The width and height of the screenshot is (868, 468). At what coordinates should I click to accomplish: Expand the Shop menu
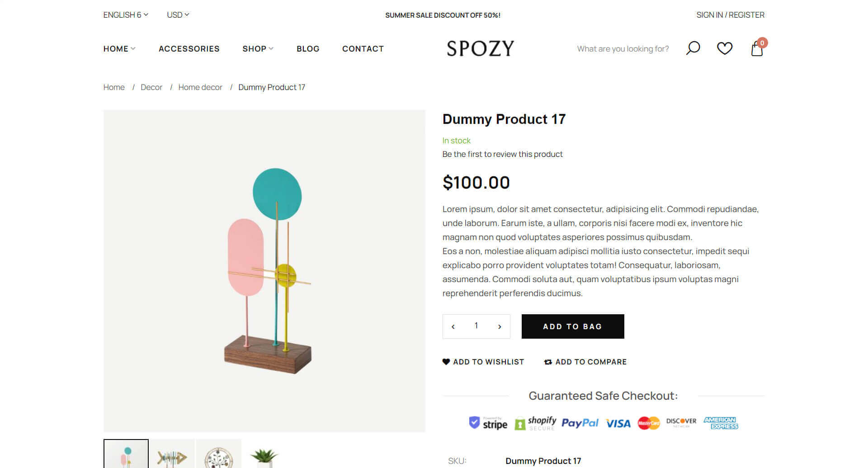258,48
